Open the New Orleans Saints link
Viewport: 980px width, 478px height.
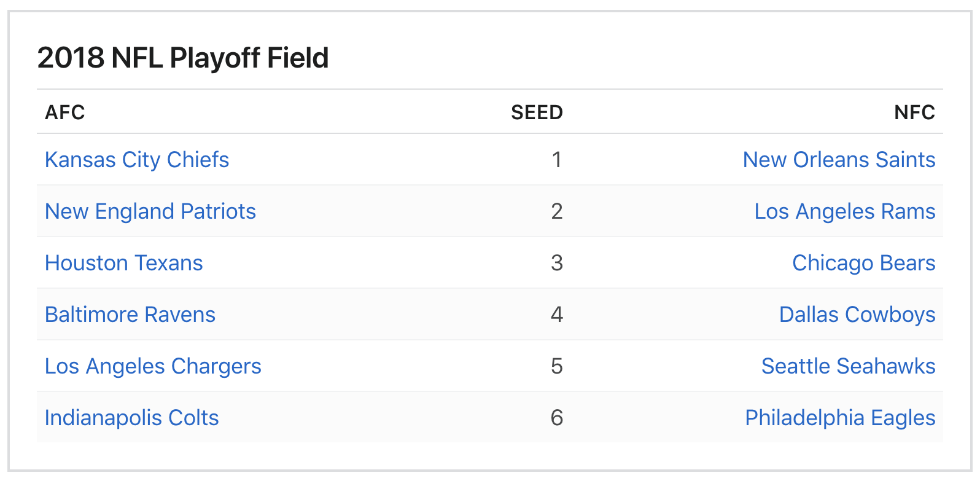tap(839, 160)
